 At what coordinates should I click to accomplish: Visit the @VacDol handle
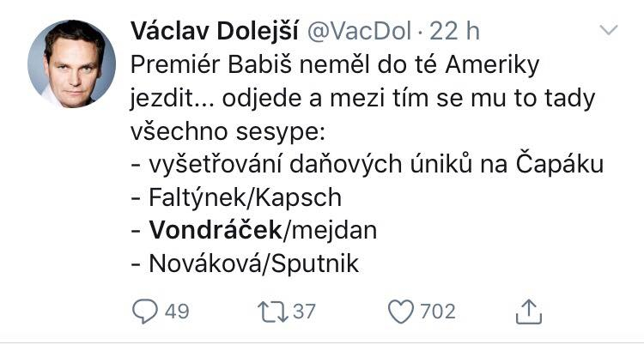pos(359,31)
